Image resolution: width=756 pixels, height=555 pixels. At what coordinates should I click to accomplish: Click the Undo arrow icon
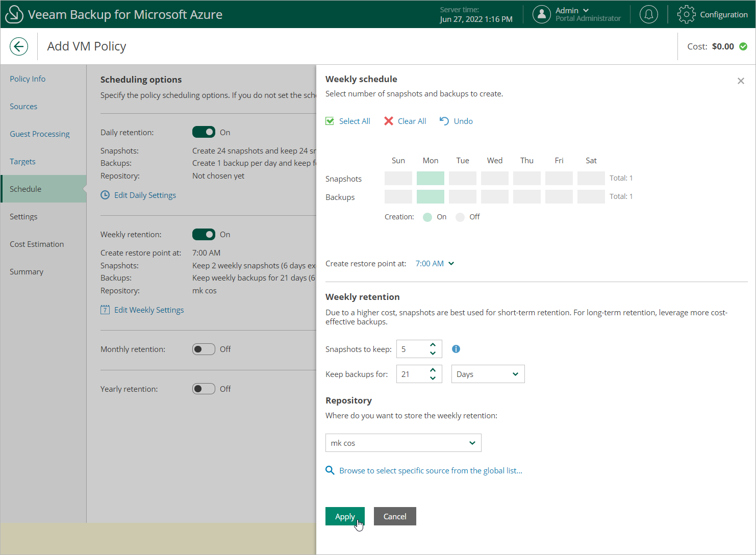point(444,121)
